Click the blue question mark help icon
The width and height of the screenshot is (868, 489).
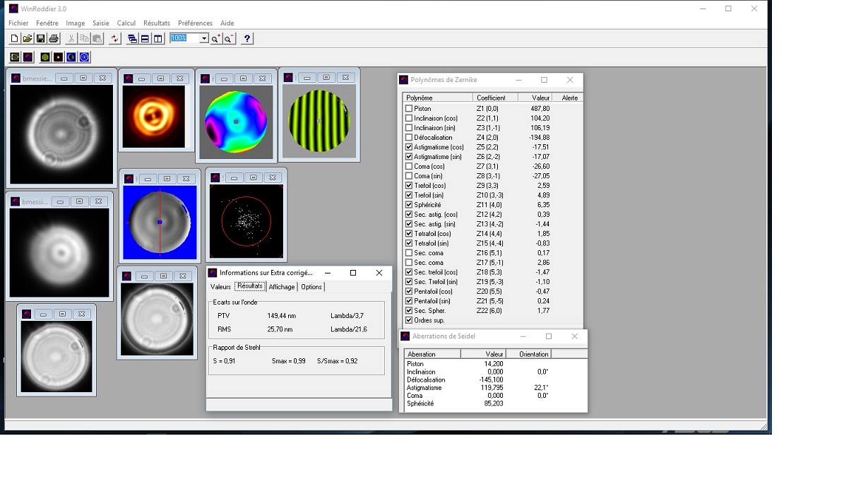coord(246,39)
